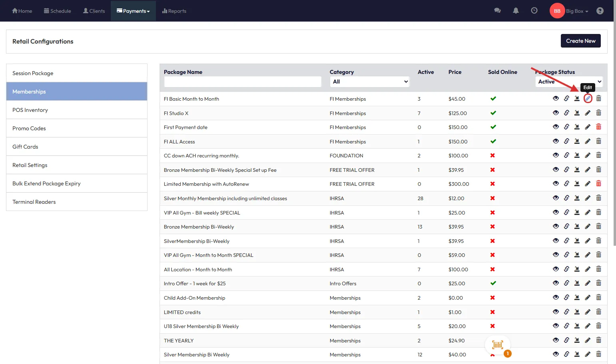Open the chat messages icon
The width and height of the screenshot is (616, 364).
[x=497, y=11]
